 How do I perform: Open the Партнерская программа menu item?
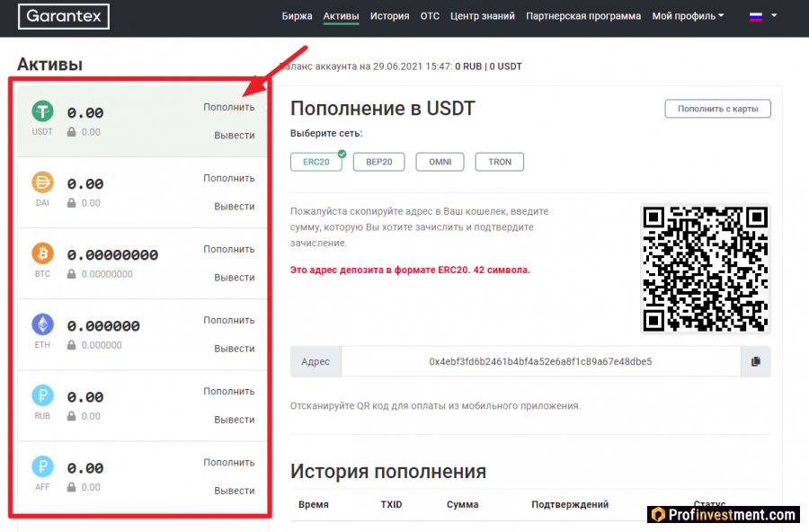(583, 16)
